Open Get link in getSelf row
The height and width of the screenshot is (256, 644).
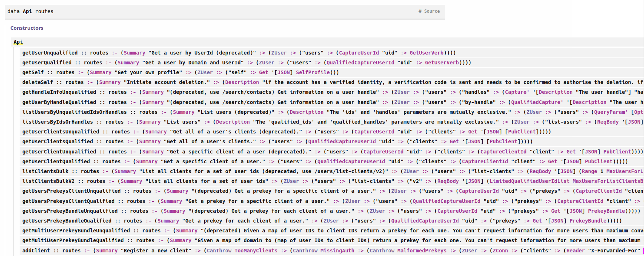[x=264, y=72]
